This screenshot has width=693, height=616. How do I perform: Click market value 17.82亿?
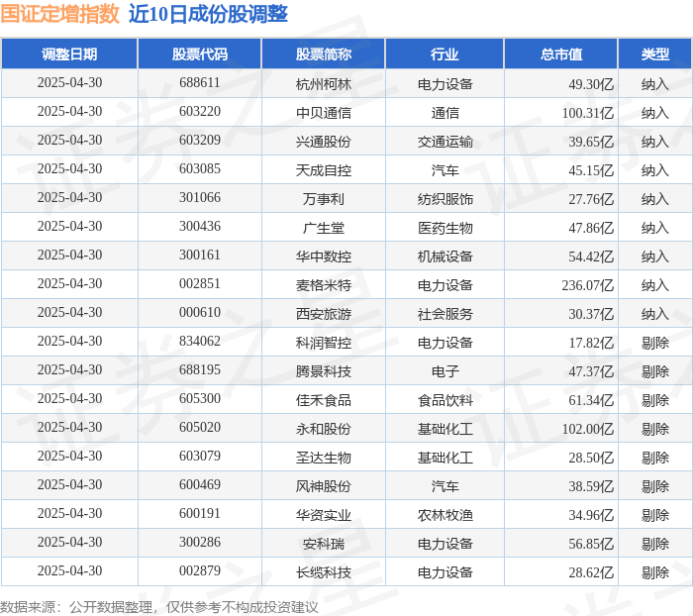[591, 343]
